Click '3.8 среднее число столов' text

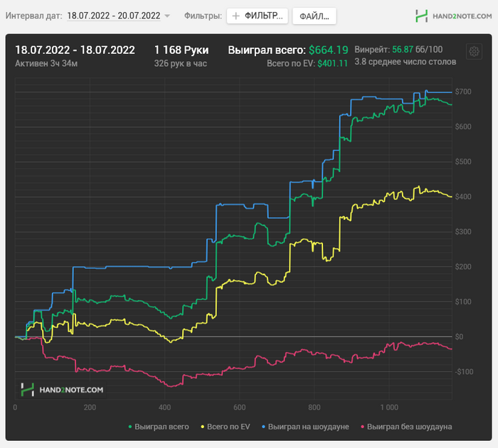click(x=406, y=62)
